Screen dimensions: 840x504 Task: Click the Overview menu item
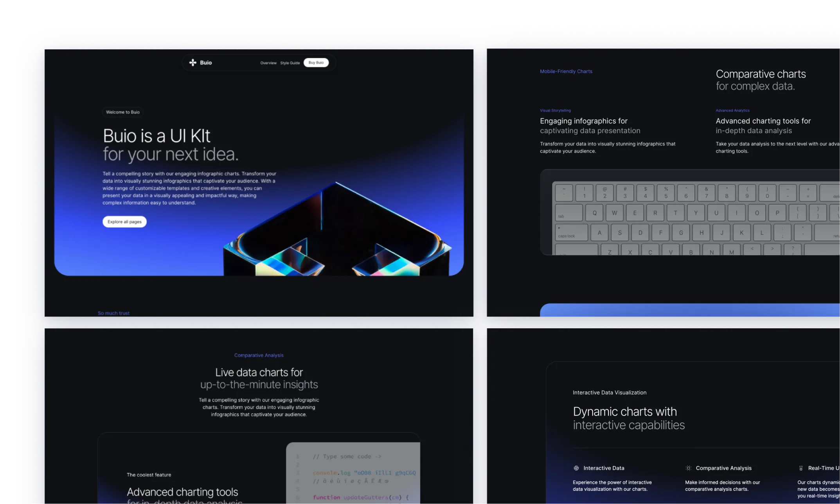[x=267, y=62]
